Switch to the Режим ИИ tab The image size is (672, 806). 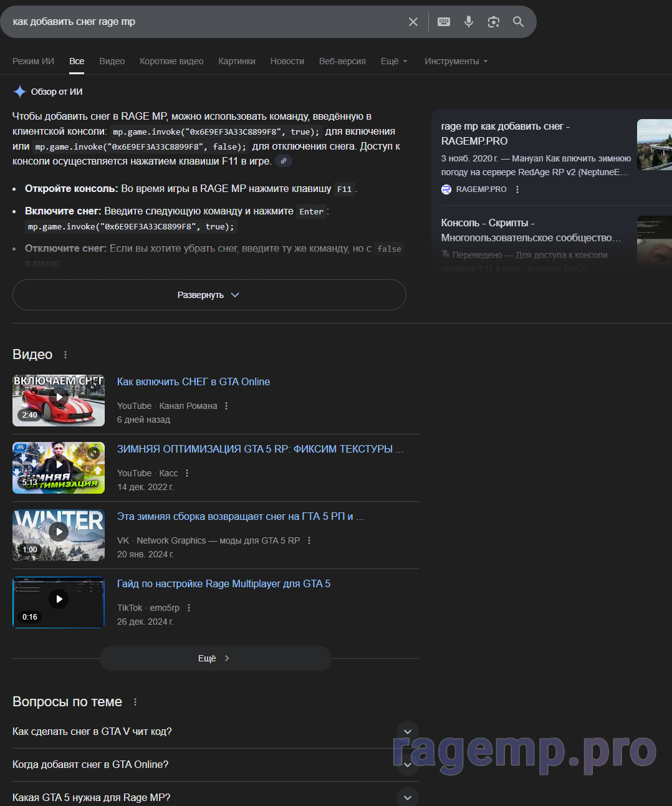(x=33, y=61)
